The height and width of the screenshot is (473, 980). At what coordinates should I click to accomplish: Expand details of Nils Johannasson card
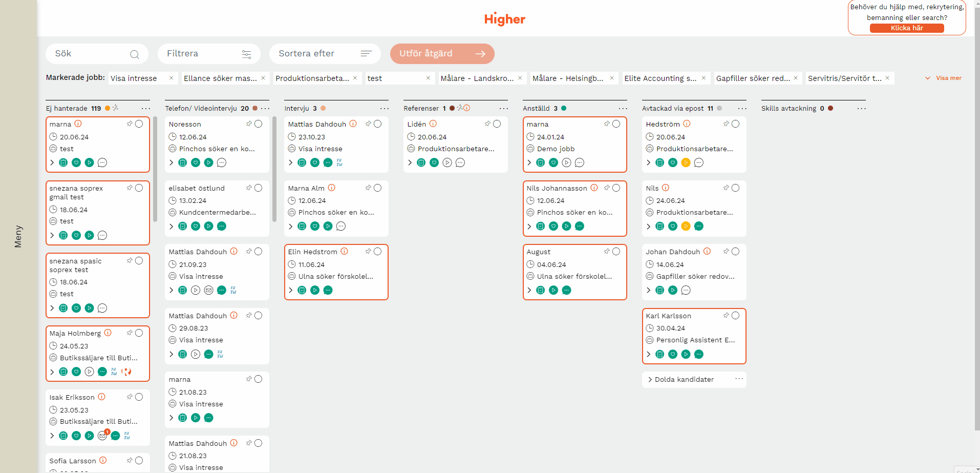tap(529, 227)
